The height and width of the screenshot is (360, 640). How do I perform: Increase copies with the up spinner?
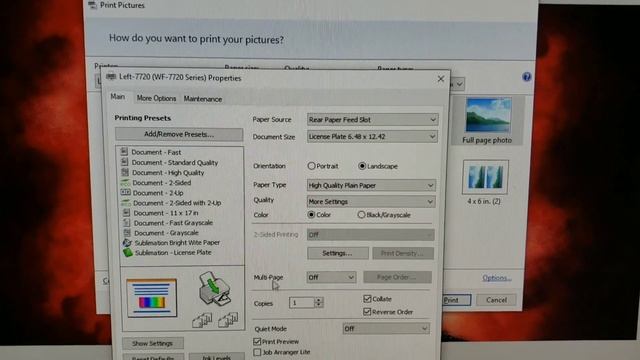tap(319, 300)
